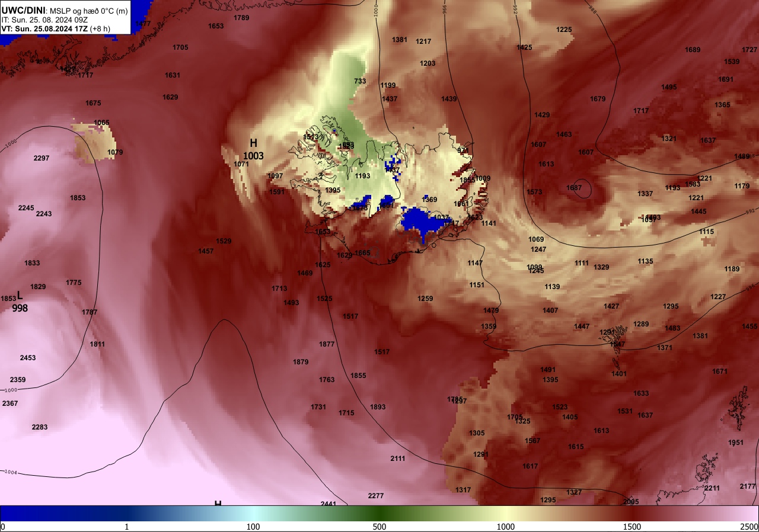
Task: Click the 1305 height value
Action: pyautogui.click(x=477, y=433)
